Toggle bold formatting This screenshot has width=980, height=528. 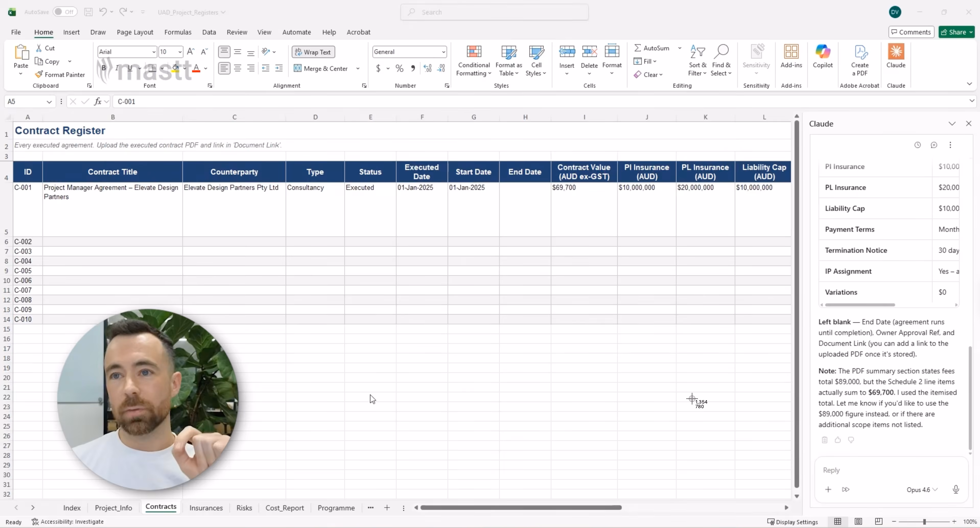tap(103, 68)
